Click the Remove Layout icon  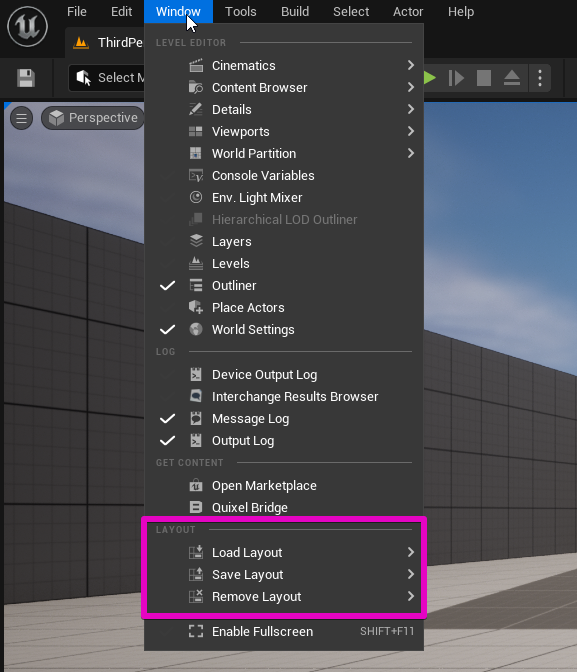coord(196,596)
